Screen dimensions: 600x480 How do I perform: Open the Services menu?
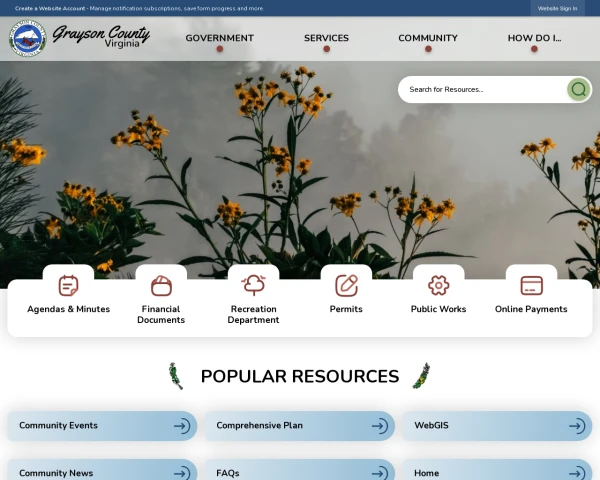[x=326, y=38]
